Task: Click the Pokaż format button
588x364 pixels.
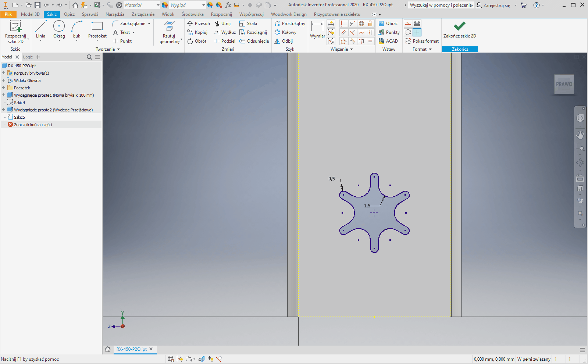Action: click(x=422, y=41)
